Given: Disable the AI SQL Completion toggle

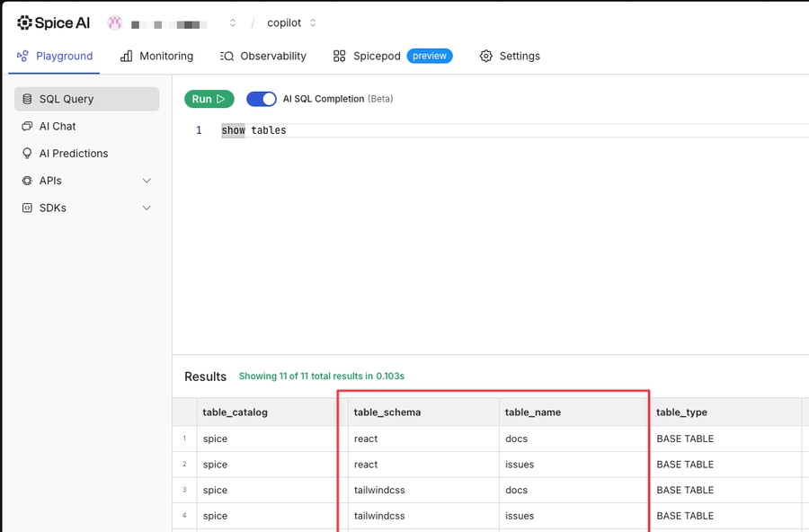Looking at the screenshot, I should (x=262, y=99).
